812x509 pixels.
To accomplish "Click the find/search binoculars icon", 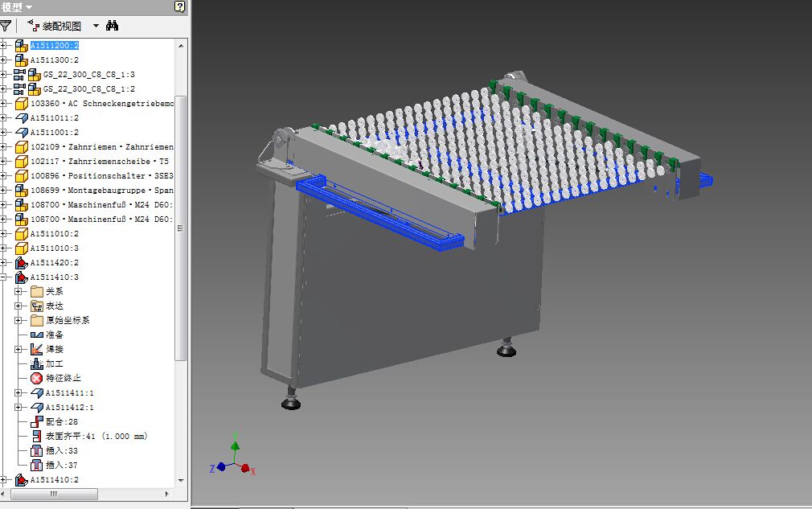I will click(x=113, y=25).
